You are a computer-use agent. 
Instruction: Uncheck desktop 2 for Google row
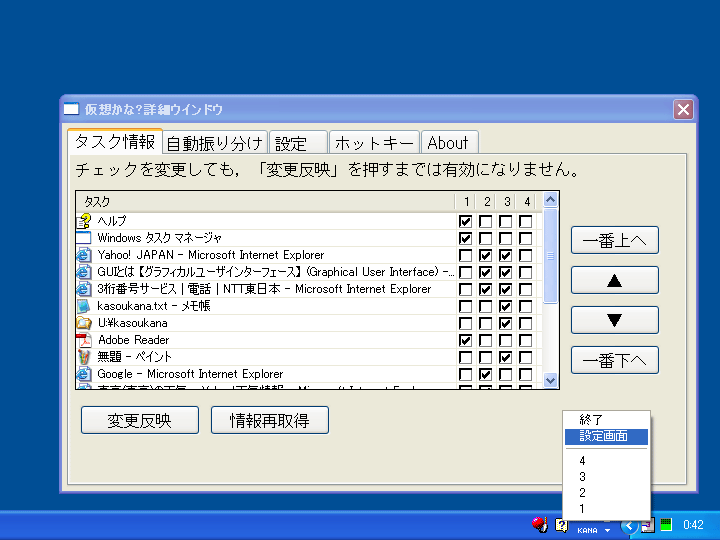(485, 374)
